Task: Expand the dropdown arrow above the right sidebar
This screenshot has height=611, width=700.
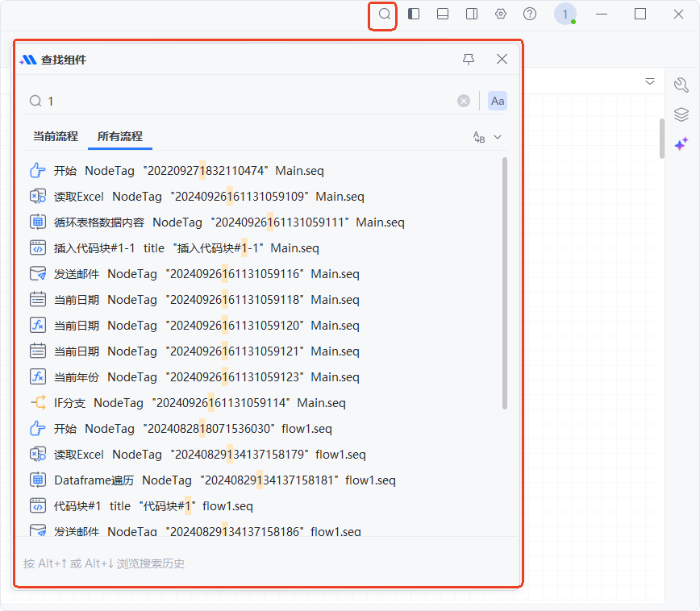Action: (x=650, y=81)
